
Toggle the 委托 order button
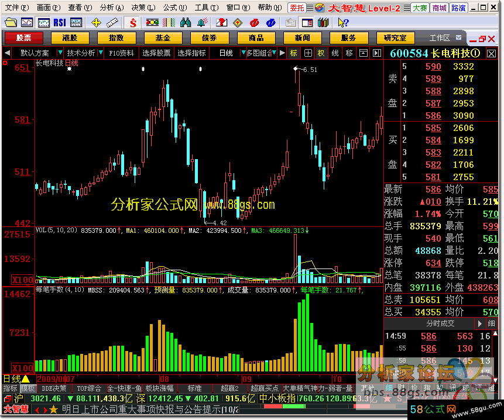pyautogui.click(x=297, y=8)
